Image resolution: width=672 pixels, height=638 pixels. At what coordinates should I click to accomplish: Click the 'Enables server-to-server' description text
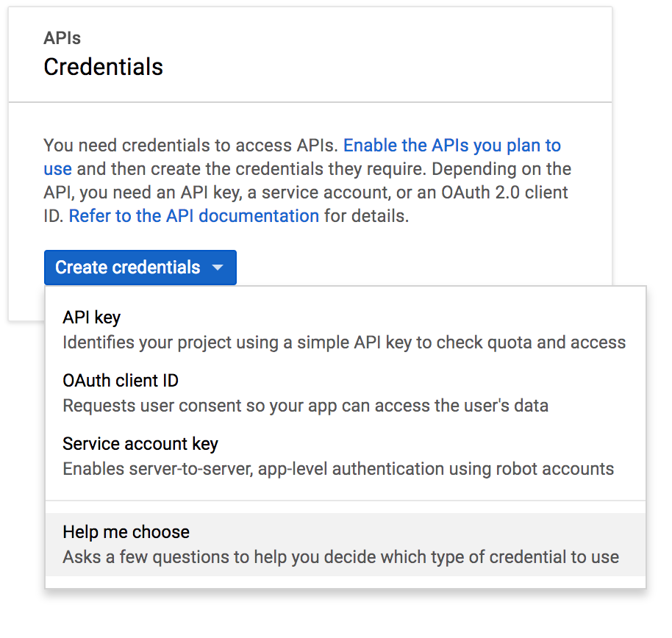click(x=337, y=468)
